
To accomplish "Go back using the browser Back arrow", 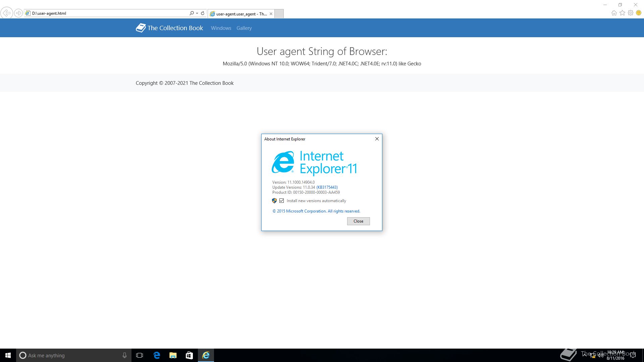I will click(x=6, y=13).
